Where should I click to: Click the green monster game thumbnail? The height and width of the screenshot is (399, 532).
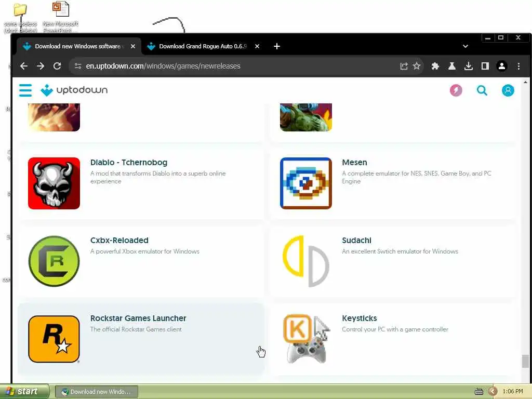click(305, 117)
